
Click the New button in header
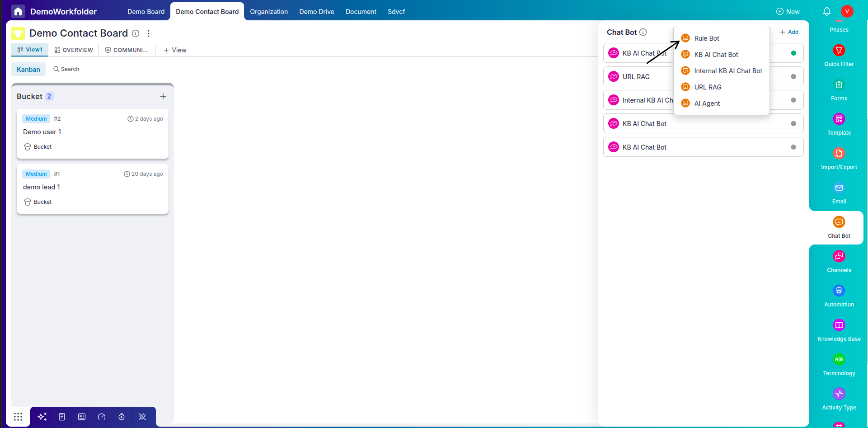click(x=788, y=12)
